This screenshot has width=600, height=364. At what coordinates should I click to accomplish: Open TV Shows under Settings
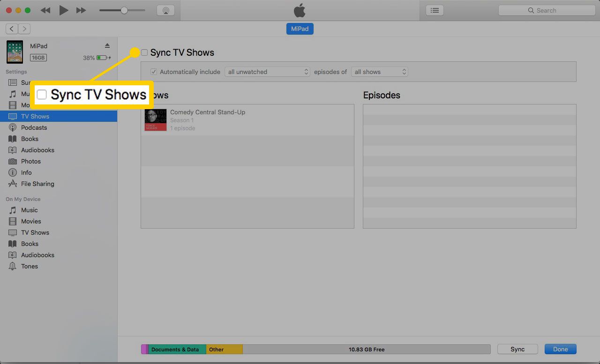59,116
